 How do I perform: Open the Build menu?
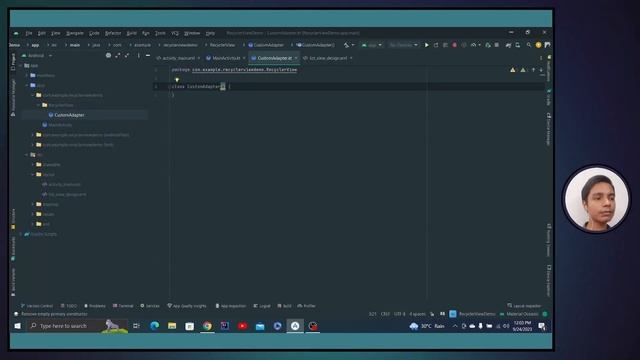tap(131, 33)
